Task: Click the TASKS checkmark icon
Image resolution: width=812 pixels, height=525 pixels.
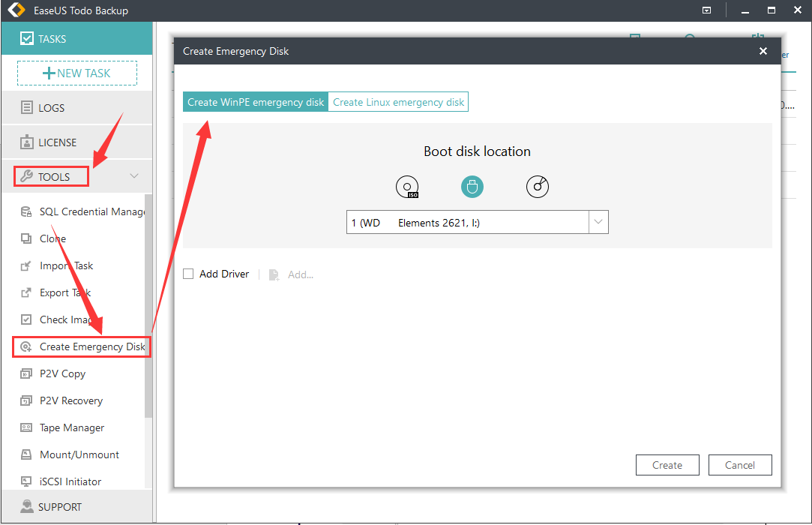Action: tap(26, 38)
